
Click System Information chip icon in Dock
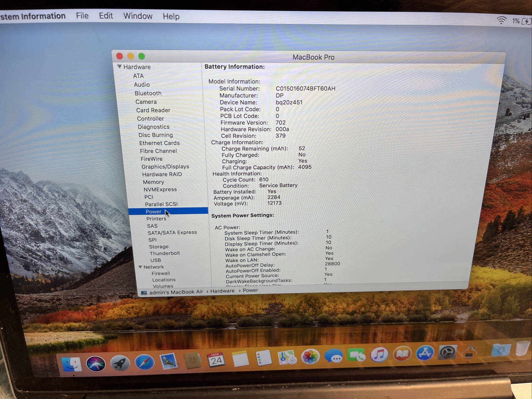pos(469,351)
